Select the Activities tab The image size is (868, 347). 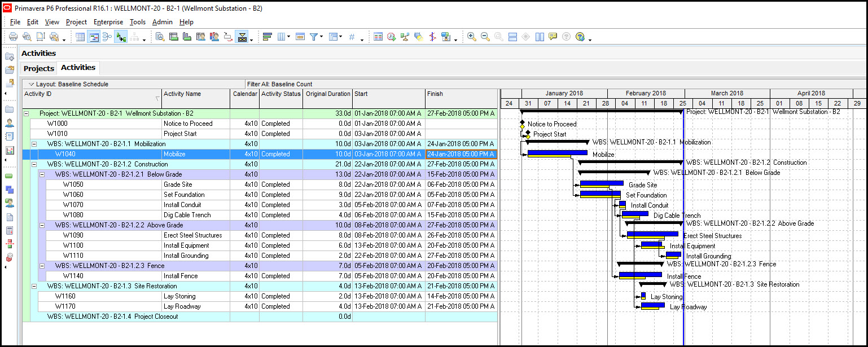pos(78,68)
